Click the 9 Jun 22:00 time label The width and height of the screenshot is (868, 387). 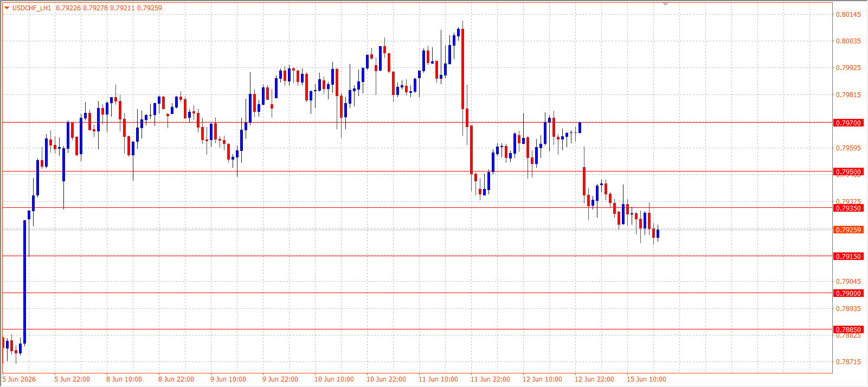tap(280, 379)
